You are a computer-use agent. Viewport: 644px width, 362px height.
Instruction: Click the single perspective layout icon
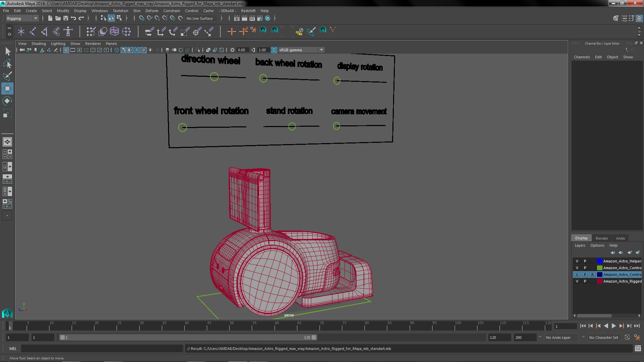[7, 142]
